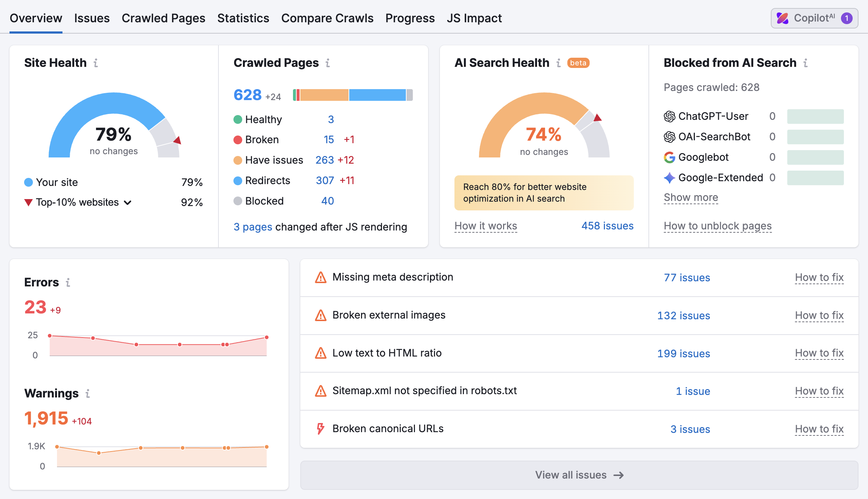Click the Warnings info icon
The width and height of the screenshot is (868, 499).
point(87,394)
